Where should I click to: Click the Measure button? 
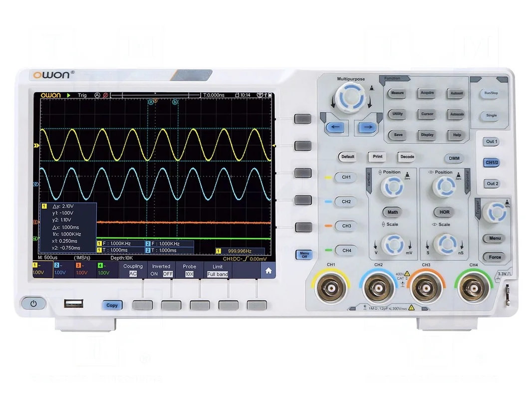(397, 93)
